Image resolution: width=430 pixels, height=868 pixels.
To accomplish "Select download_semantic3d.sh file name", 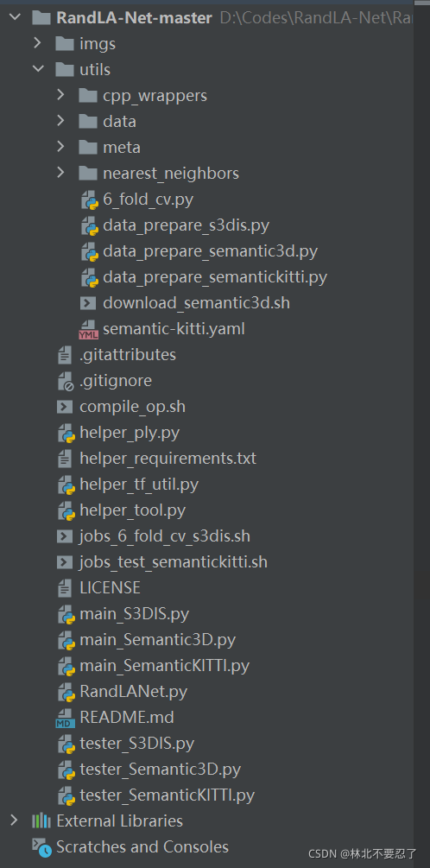I will pyautogui.click(x=197, y=303).
